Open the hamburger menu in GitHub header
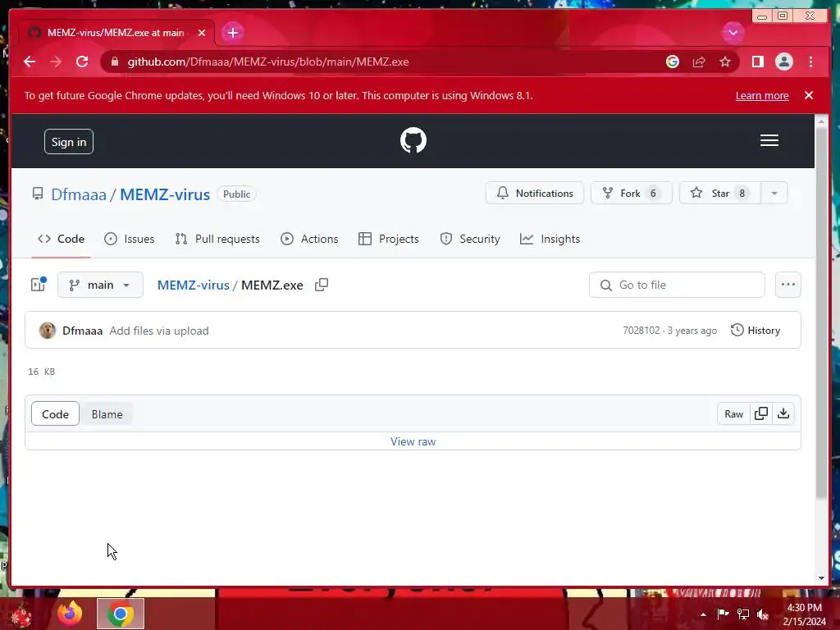Screen dimensions: 840x630 769,140
